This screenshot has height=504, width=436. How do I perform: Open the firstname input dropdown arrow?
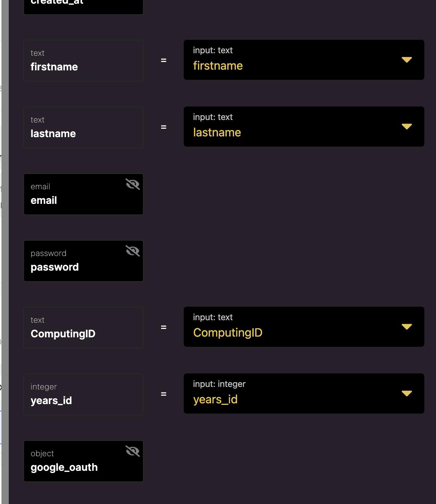(406, 60)
